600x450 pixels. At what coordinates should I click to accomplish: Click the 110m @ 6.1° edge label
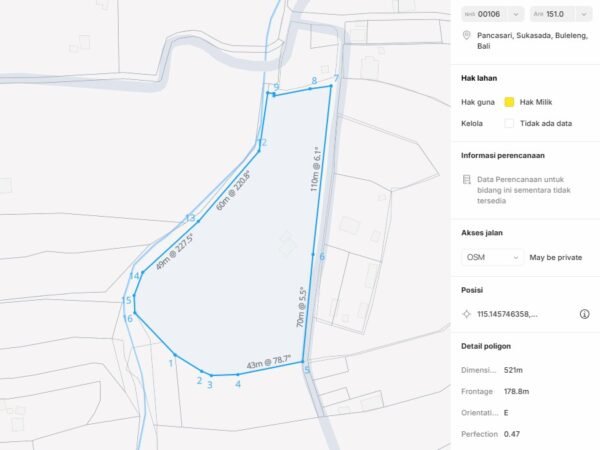315,169
